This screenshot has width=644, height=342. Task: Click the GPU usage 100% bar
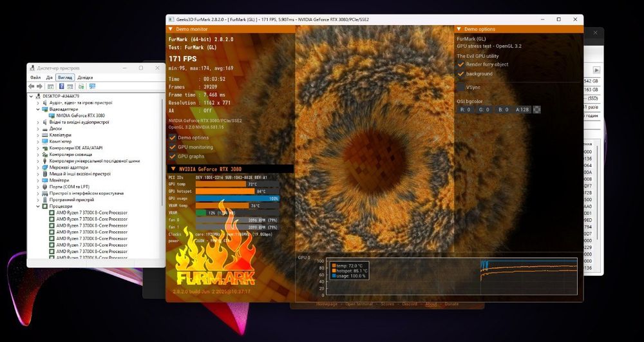[x=238, y=198]
